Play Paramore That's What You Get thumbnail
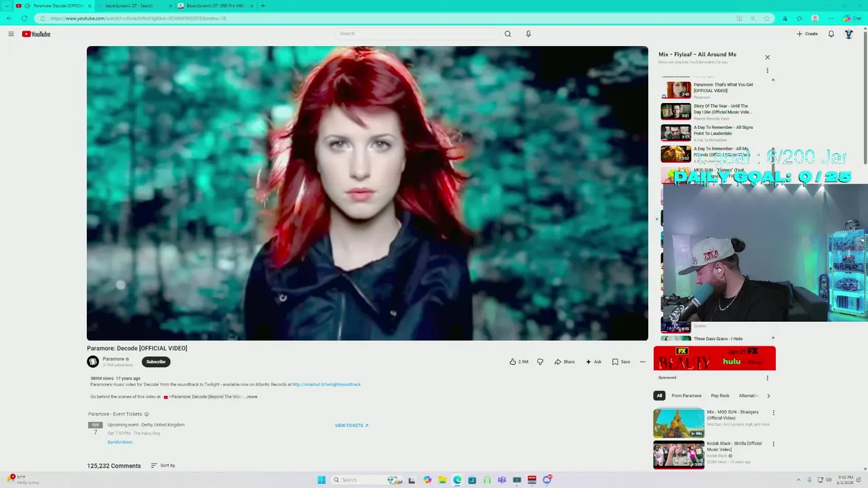 click(676, 90)
